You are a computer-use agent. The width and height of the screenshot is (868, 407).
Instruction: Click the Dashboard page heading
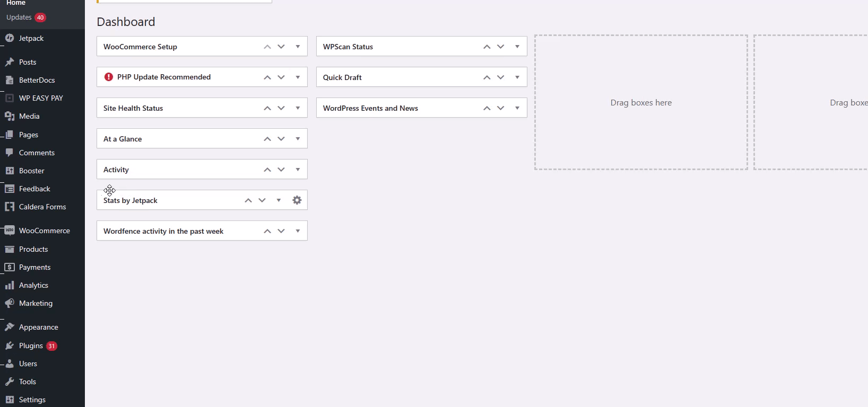point(126,22)
